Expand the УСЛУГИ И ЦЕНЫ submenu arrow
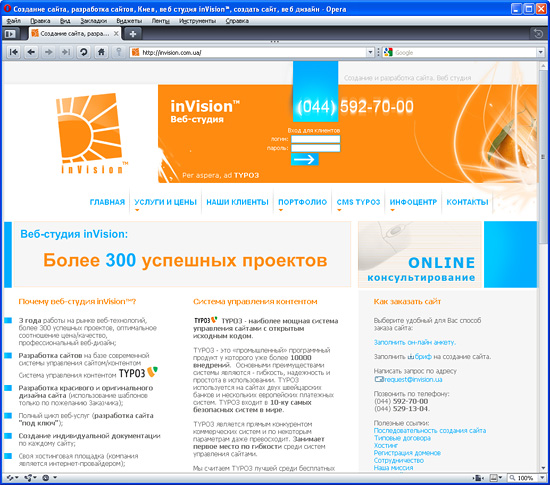 [137, 210]
